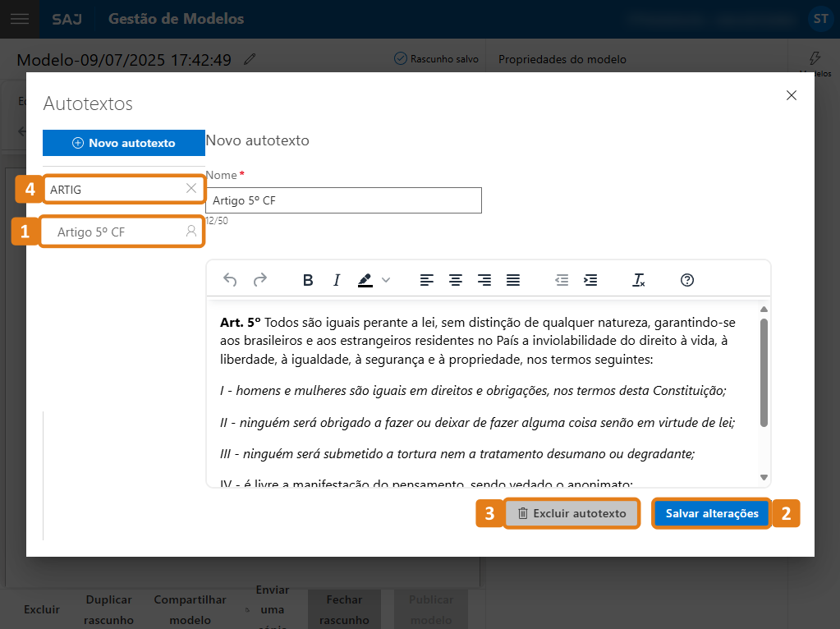Open the highlight color dropdown arrow
The width and height of the screenshot is (840, 629).
[x=386, y=280]
